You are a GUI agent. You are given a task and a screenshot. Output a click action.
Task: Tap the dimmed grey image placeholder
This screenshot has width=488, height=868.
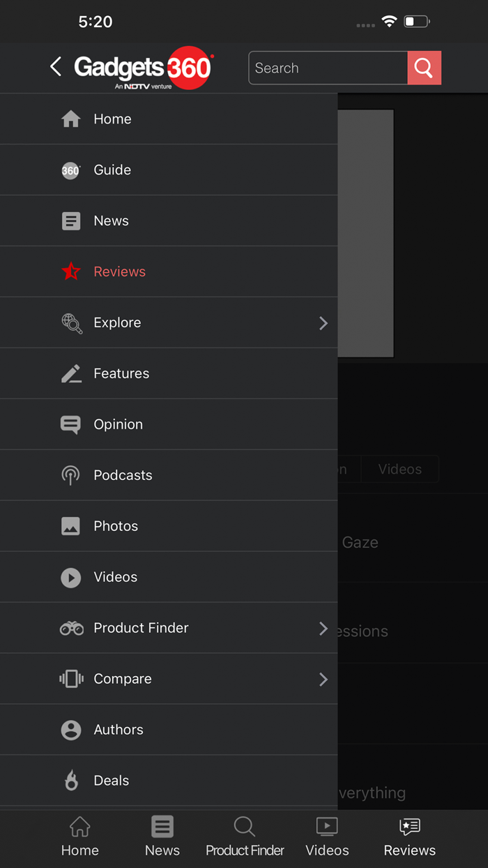coord(366,233)
